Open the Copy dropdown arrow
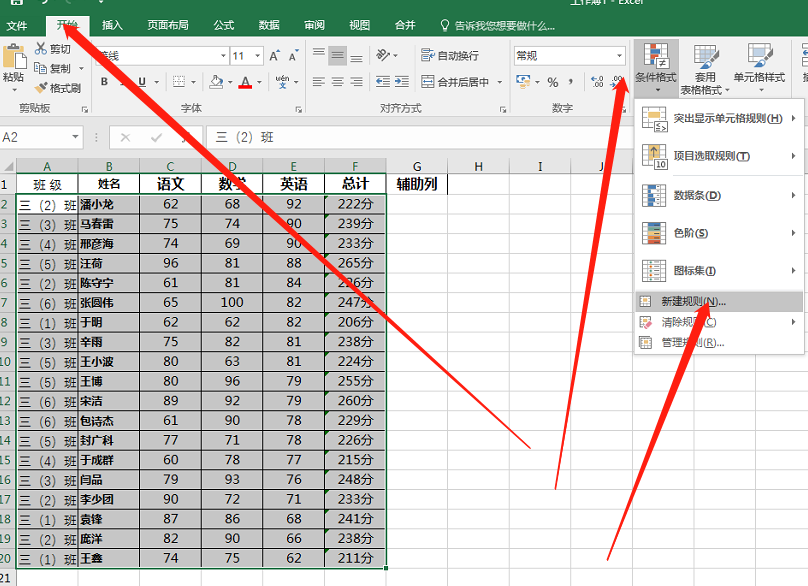Image resolution: width=808 pixels, height=586 pixels. tap(81, 68)
